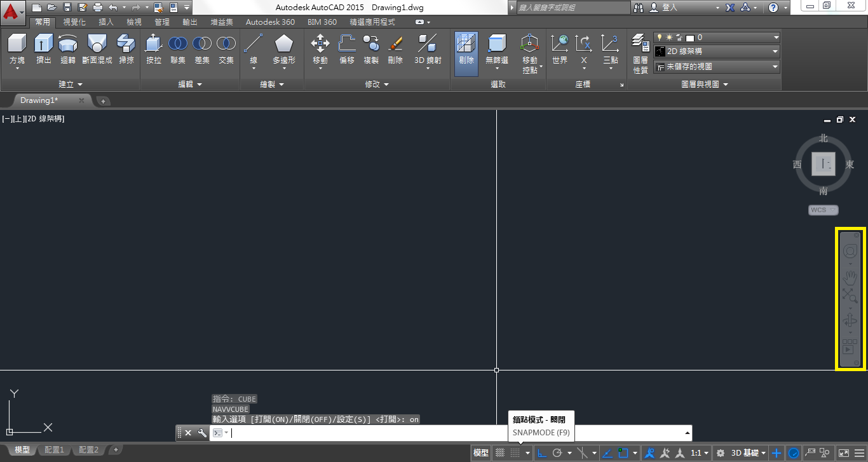The height and width of the screenshot is (462, 868).
Task: Apply the 聯集 union operation
Action: pos(178,50)
